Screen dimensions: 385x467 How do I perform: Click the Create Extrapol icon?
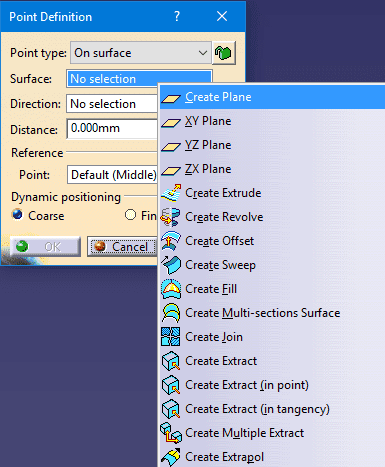171,457
